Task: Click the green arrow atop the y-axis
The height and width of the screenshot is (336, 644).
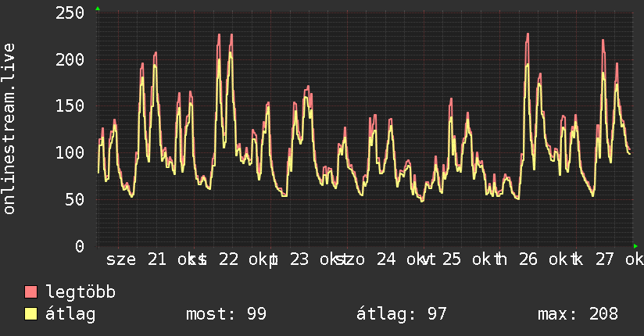Action: coord(98,9)
